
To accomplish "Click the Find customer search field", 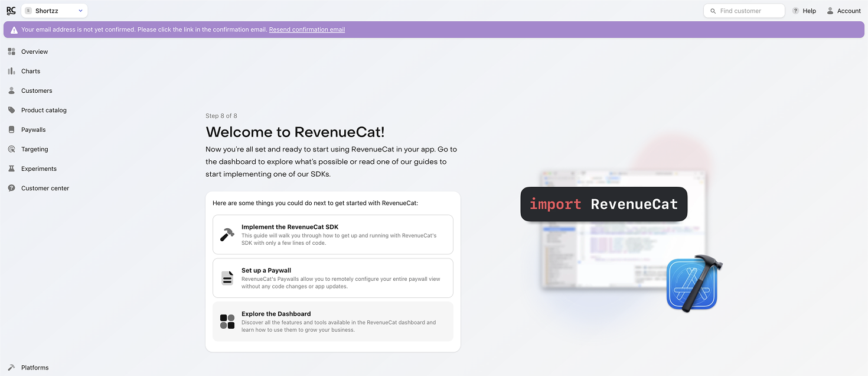I will [x=744, y=11].
